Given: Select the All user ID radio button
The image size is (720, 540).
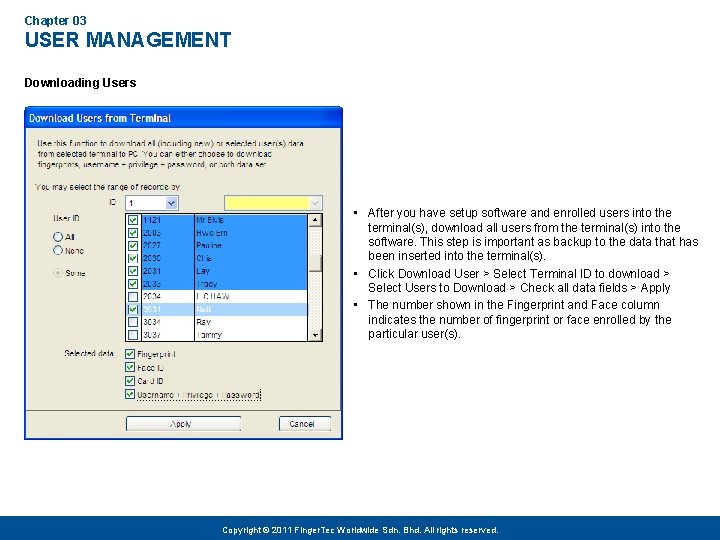Looking at the screenshot, I should tap(58, 237).
